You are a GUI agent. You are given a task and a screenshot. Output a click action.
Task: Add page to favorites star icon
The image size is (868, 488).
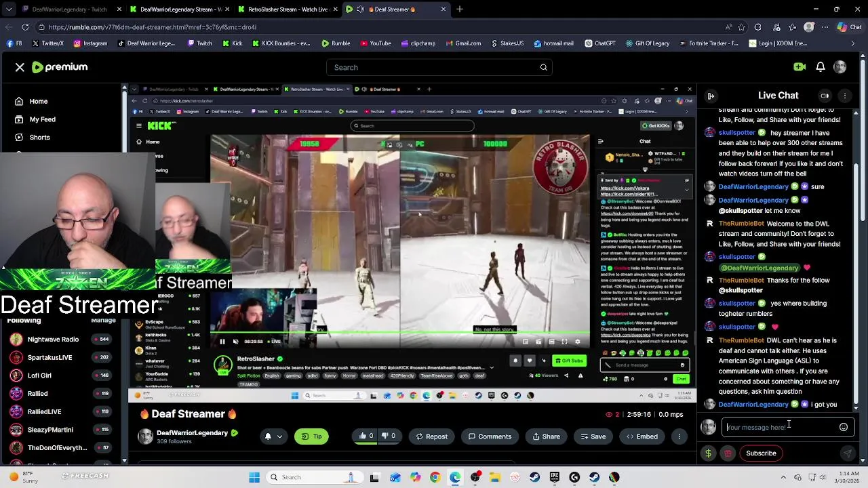point(741,27)
